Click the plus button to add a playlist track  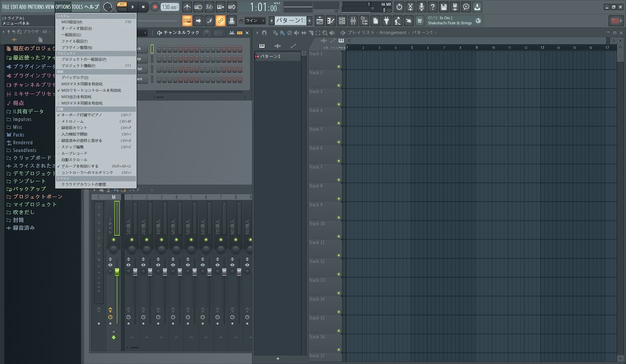278,358
